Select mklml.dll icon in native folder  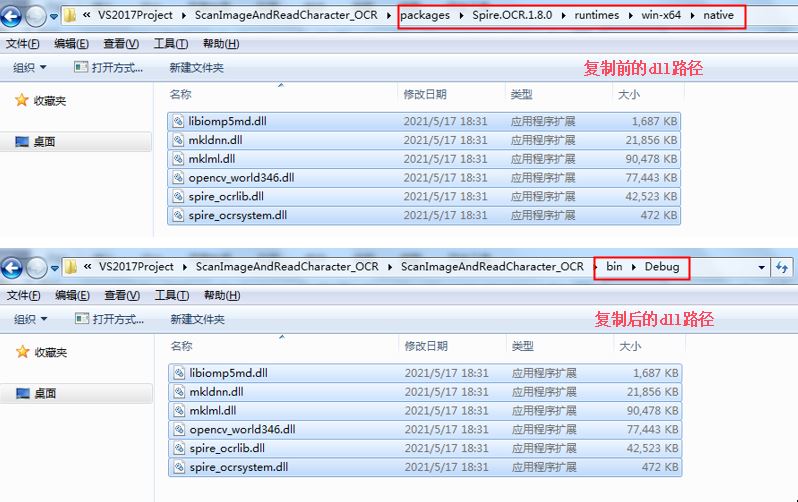pos(178,159)
